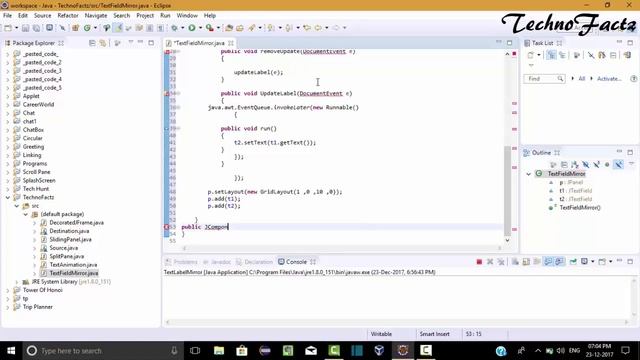640x360 pixels.
Task: Click the Run Last External Tool icon
Action: point(209,28)
